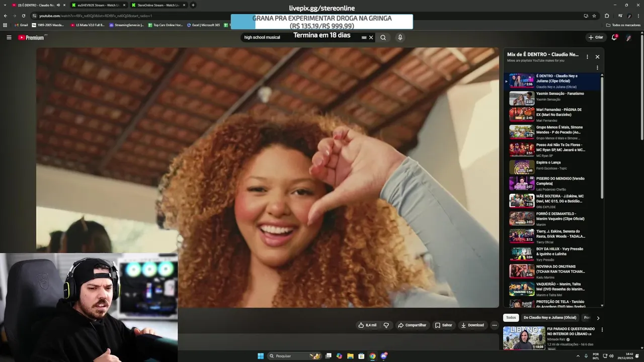
Task: Run search with the magnifier button
Action: 383,37
